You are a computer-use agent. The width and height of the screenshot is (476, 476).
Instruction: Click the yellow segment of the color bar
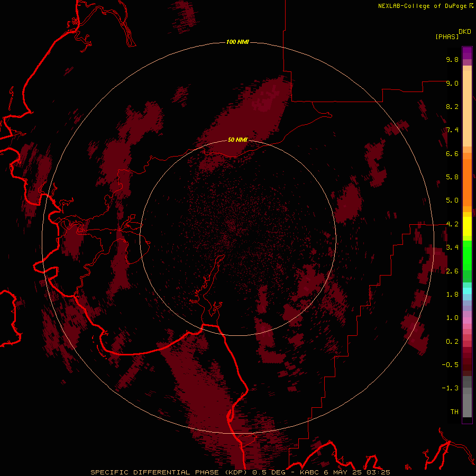point(467,226)
